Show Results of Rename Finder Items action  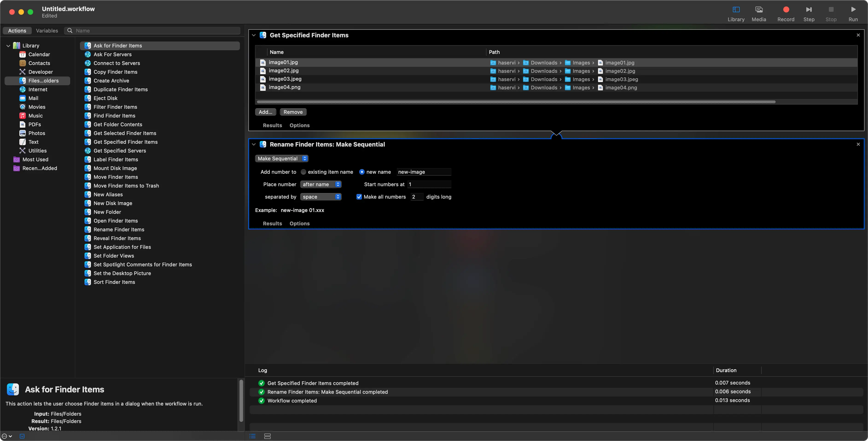coord(272,223)
